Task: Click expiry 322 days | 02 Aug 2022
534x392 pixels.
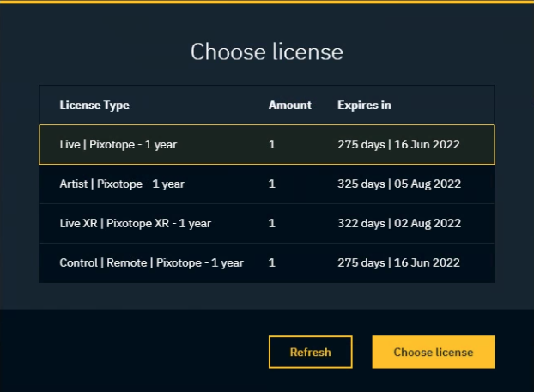Action: click(x=399, y=223)
